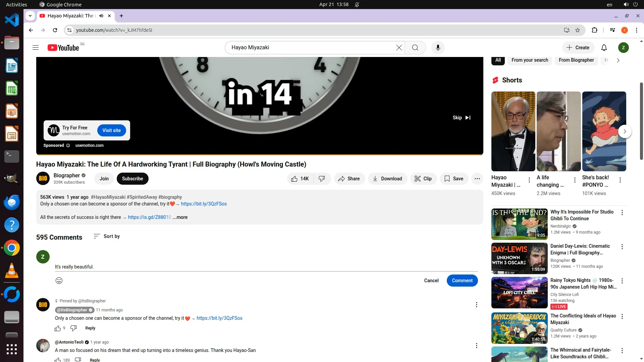This screenshot has width=644, height=362.
Task: Open the emoji picker for comment
Action: pyautogui.click(x=59, y=281)
